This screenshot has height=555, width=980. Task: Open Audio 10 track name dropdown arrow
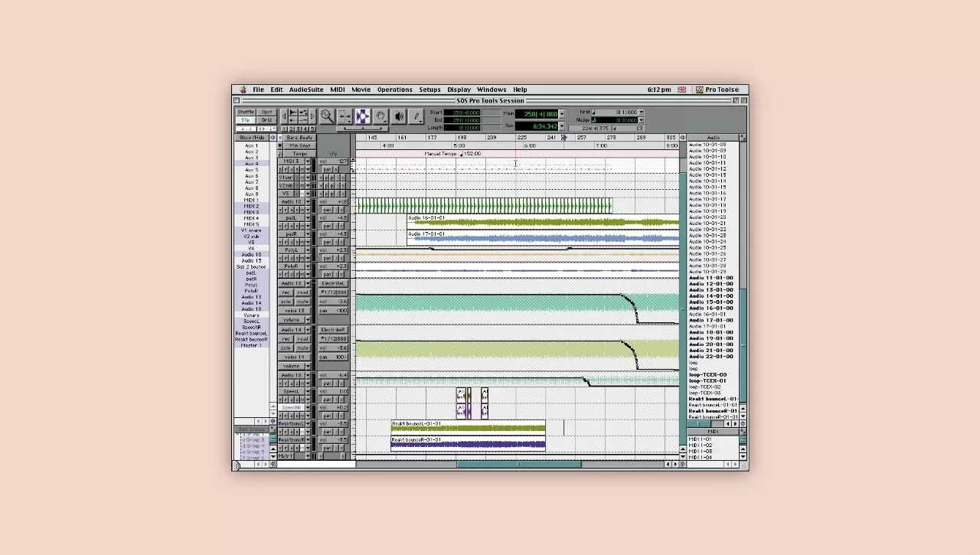[x=309, y=201]
